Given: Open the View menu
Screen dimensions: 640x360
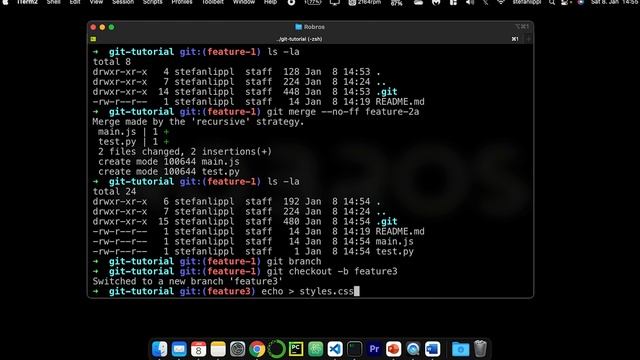Looking at the screenshot, I should (96, 2).
